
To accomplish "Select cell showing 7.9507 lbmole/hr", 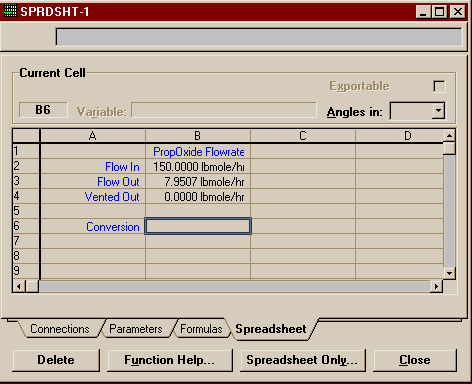I will click(198, 182).
